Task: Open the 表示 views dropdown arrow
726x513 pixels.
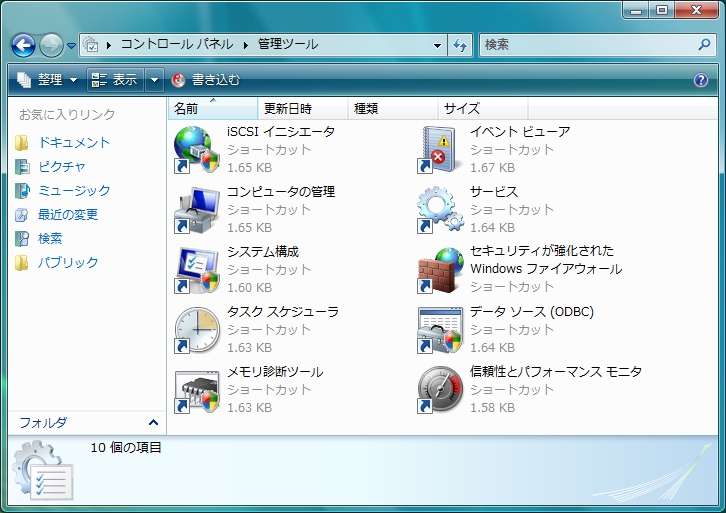Action: [x=154, y=80]
